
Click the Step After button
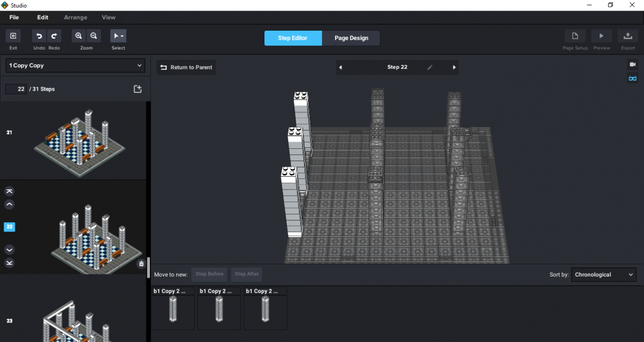coord(247,274)
